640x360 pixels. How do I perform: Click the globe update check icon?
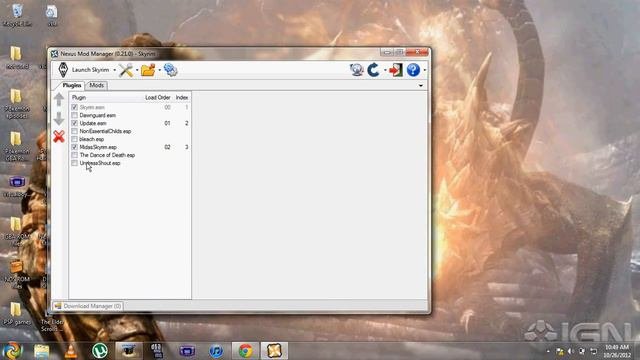[356, 70]
